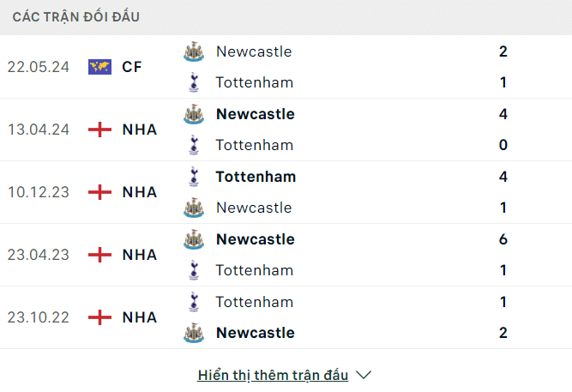Click the NHA label for 23.04.23

coord(140,255)
